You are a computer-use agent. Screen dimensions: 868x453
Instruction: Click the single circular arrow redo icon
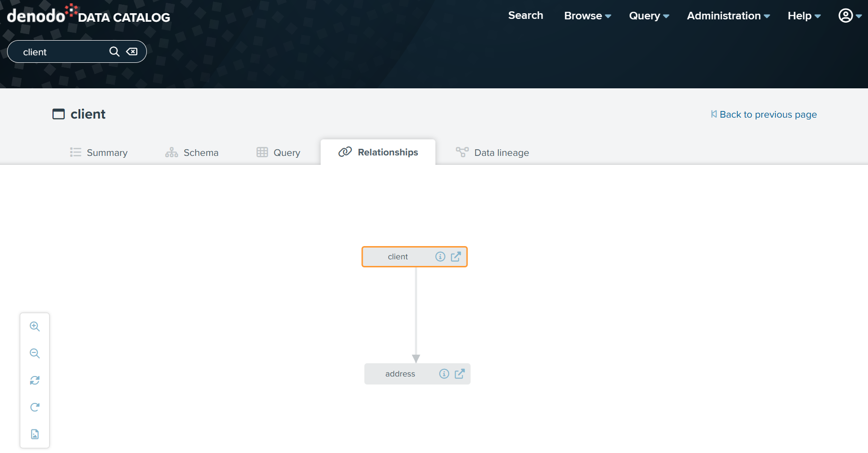point(35,407)
